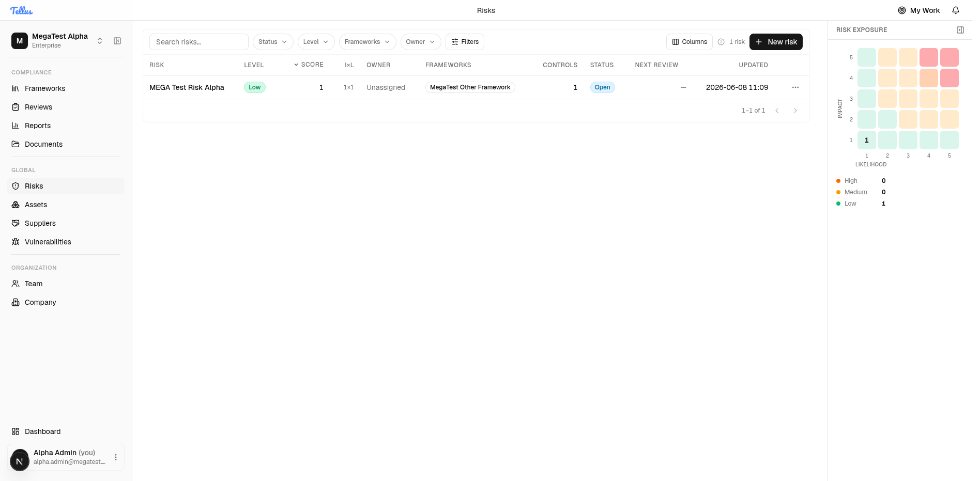Click the info icon beside 1 risk
Screen dimensions: 980x481
pyautogui.click(x=721, y=42)
